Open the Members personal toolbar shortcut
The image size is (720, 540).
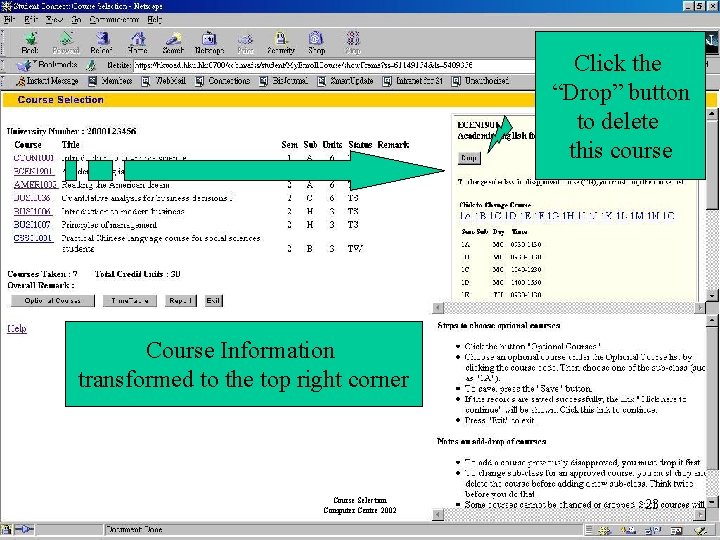pyautogui.click(x=110, y=81)
